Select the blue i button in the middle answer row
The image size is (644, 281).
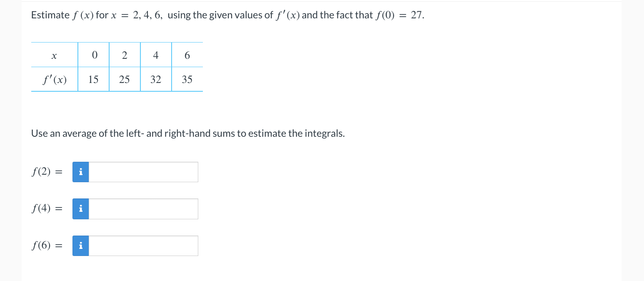(80, 208)
